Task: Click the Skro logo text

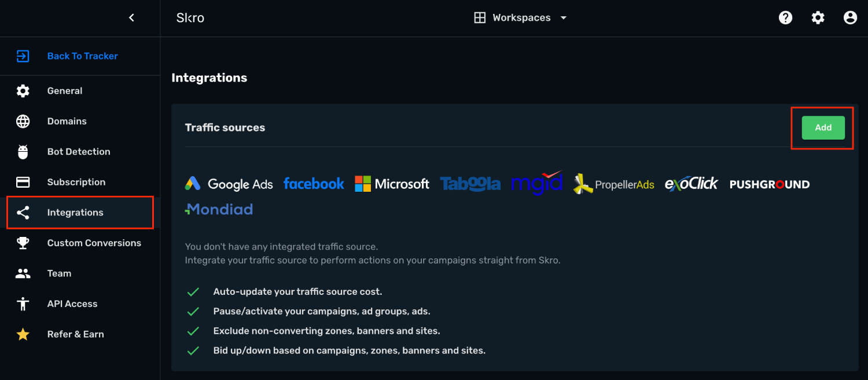Action: [190, 18]
